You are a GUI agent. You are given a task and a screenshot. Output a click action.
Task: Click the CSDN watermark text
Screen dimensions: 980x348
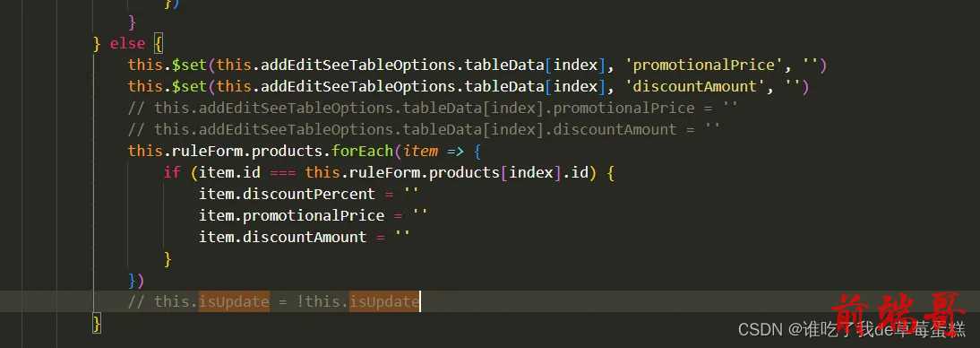tap(851, 329)
